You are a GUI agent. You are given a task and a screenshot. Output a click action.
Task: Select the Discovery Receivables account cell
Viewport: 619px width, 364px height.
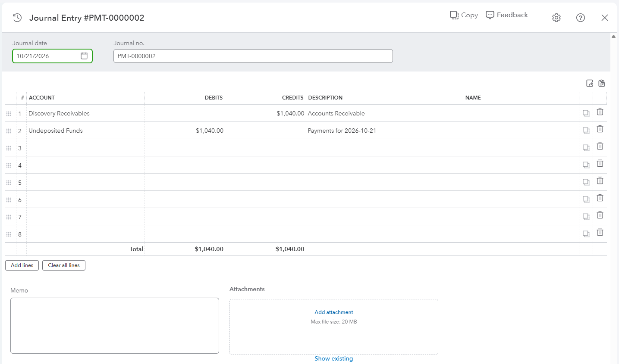[85, 113]
